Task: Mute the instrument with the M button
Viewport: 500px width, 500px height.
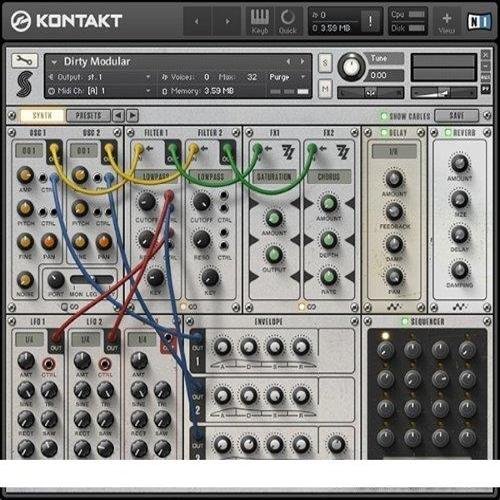Action: (x=325, y=88)
